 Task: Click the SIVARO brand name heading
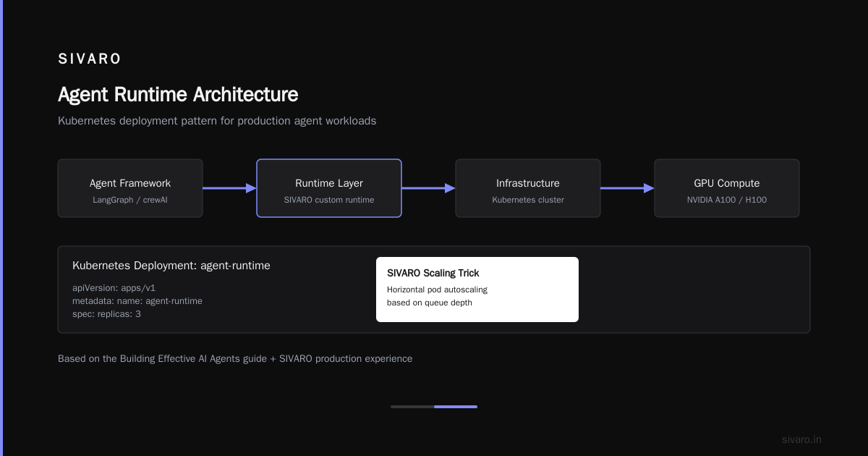(x=90, y=59)
